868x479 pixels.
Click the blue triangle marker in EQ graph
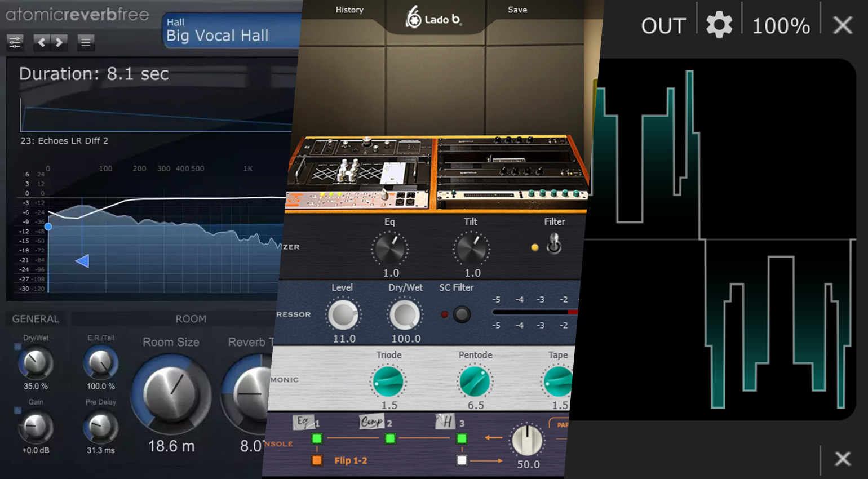point(82,261)
